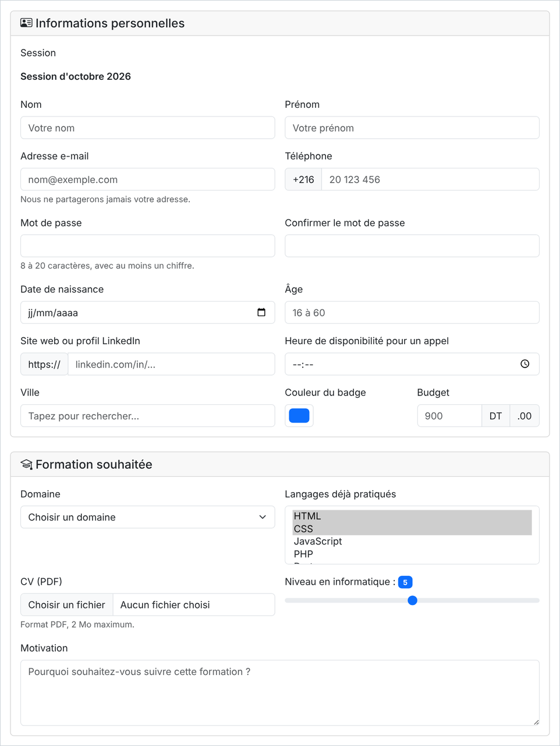Image resolution: width=560 pixels, height=746 pixels.
Task: Click the LinkedIn profile URL field
Action: pos(171,364)
